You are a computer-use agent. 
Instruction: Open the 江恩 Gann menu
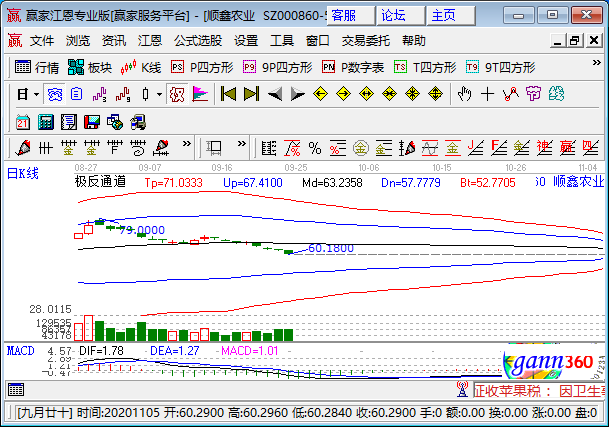[150, 40]
